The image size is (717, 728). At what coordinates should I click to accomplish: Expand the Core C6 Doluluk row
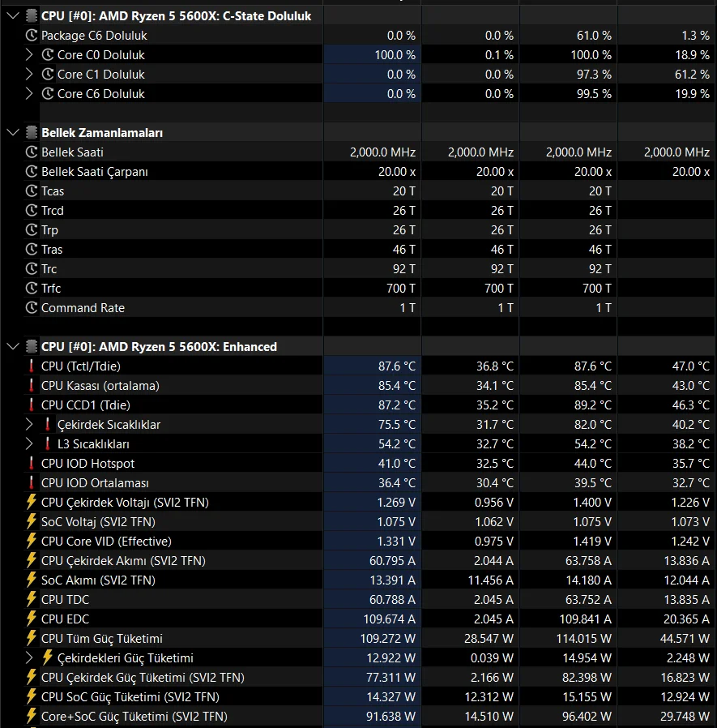point(29,94)
